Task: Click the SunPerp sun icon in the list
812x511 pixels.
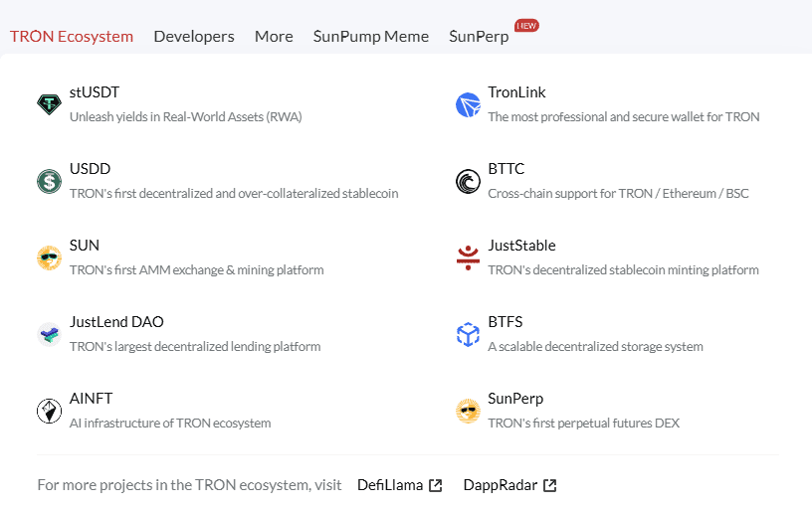Action: pos(468,411)
